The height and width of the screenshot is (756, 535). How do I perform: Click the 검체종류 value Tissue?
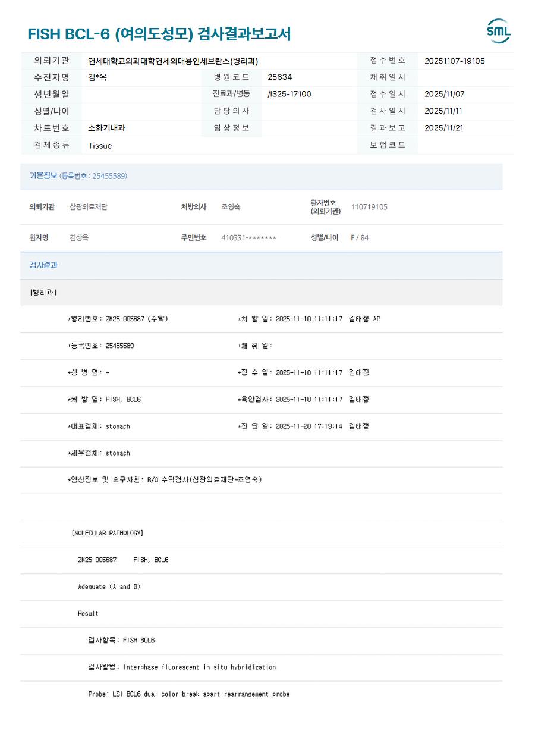click(100, 146)
